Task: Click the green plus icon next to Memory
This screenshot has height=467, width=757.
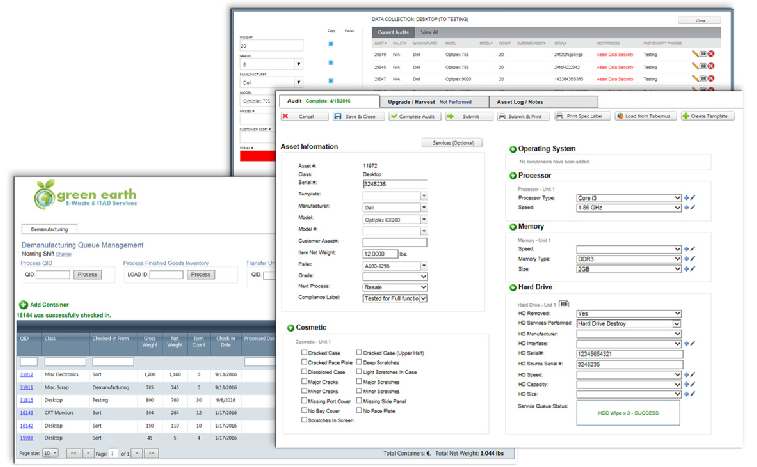Action: click(x=513, y=227)
